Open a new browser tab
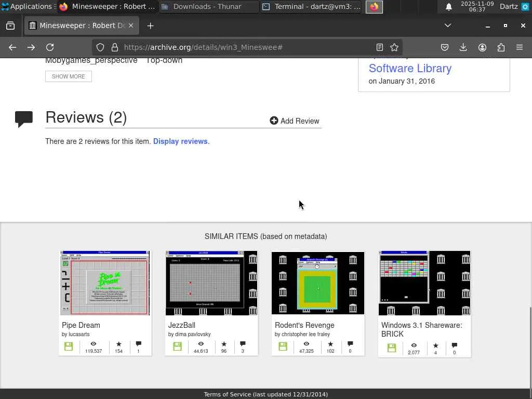Screen dimensions: 532x399 [150, 26]
